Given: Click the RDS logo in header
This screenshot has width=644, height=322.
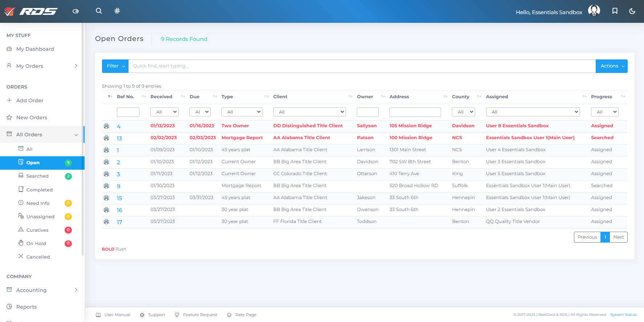Looking at the screenshot, I should click(30, 12).
